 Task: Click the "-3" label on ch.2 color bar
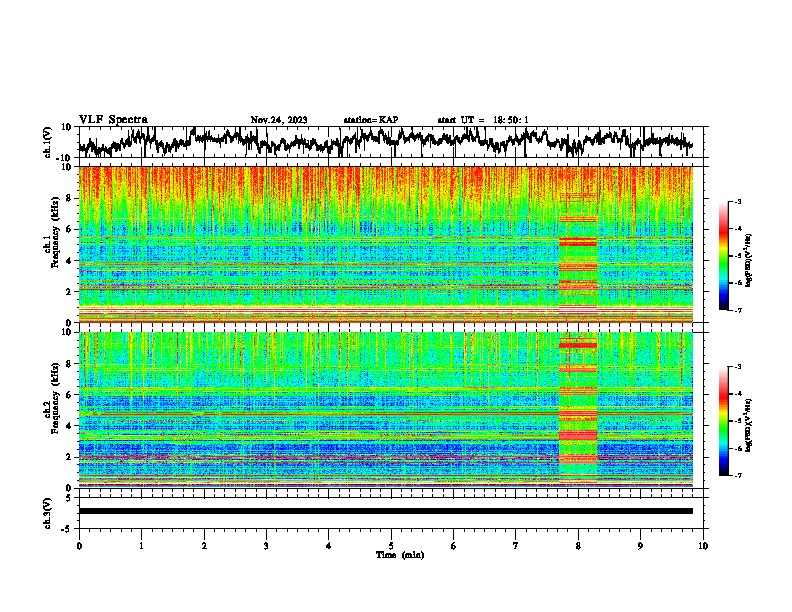(x=737, y=367)
